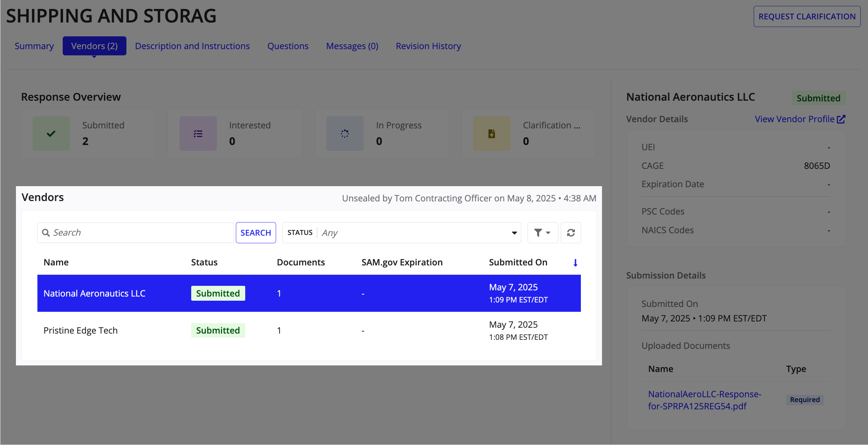Click the magnifier icon in the search box

pos(46,233)
